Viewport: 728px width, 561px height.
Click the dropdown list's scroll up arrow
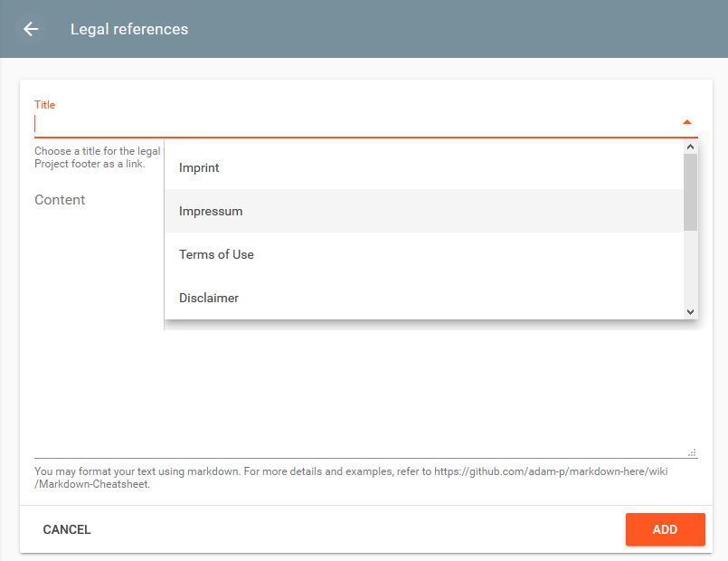tap(691, 147)
